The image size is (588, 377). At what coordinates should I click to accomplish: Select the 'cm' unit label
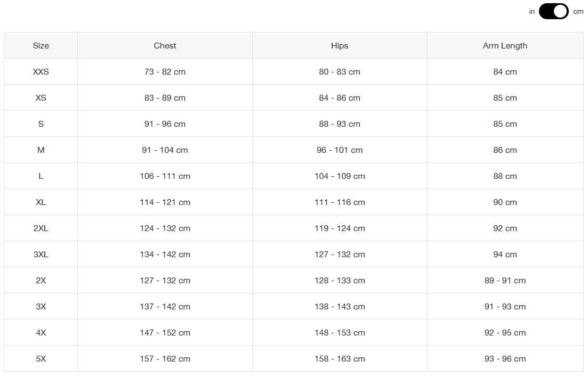pos(578,12)
